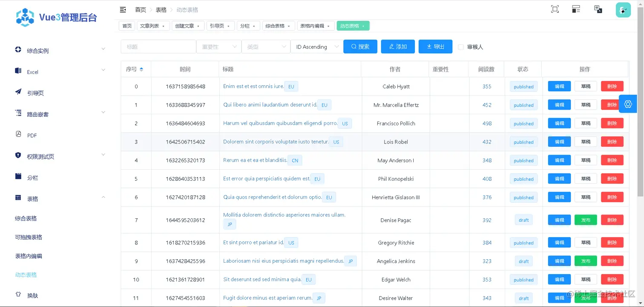
Task: Click the CN tag in row 4
Action: click(295, 161)
